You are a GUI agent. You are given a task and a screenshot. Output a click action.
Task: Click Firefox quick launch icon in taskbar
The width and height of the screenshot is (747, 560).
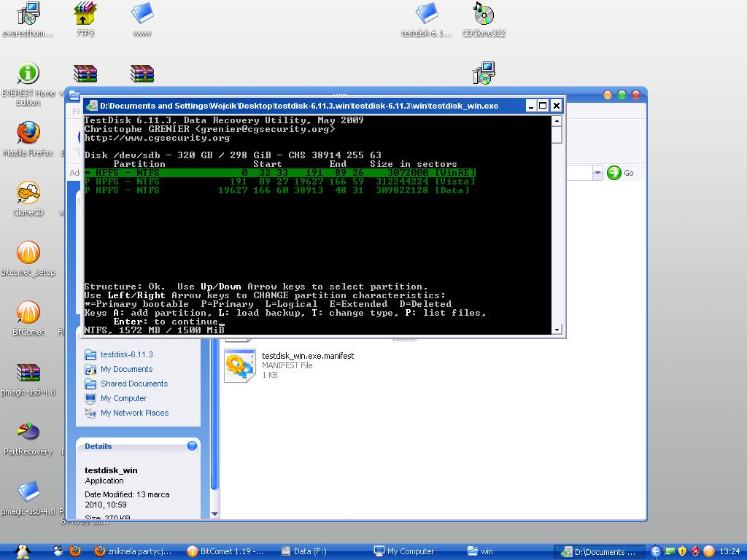pyautogui.click(x=75, y=551)
